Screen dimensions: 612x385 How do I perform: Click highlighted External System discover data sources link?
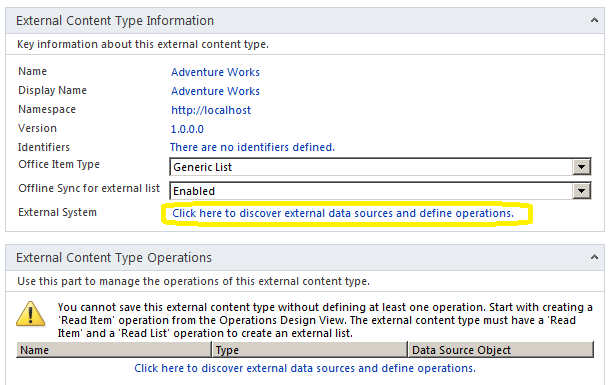tap(343, 213)
